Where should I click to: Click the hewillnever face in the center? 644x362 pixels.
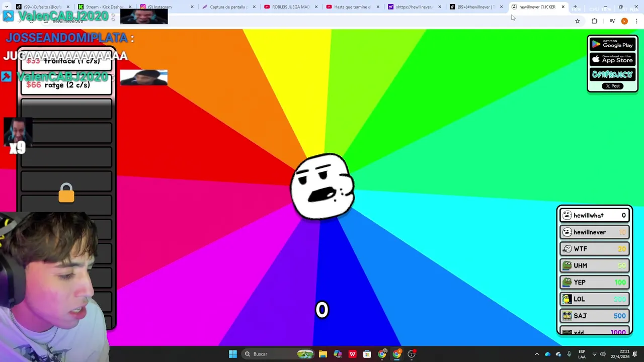coord(323,187)
